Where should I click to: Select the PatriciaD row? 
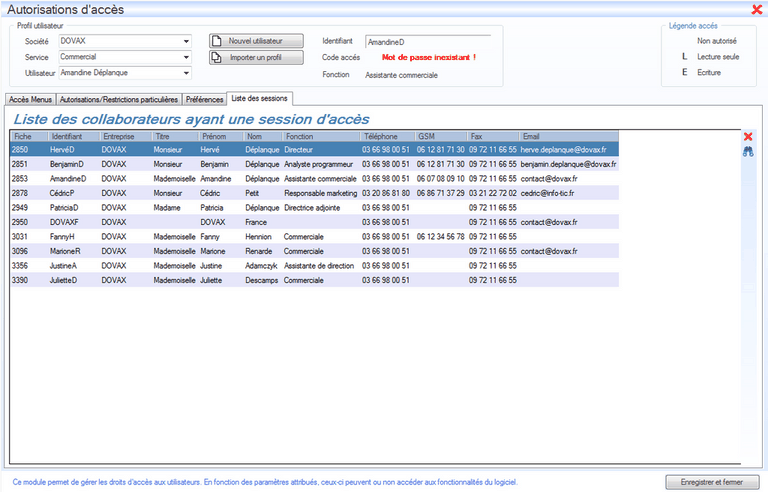pyautogui.click(x=314, y=208)
